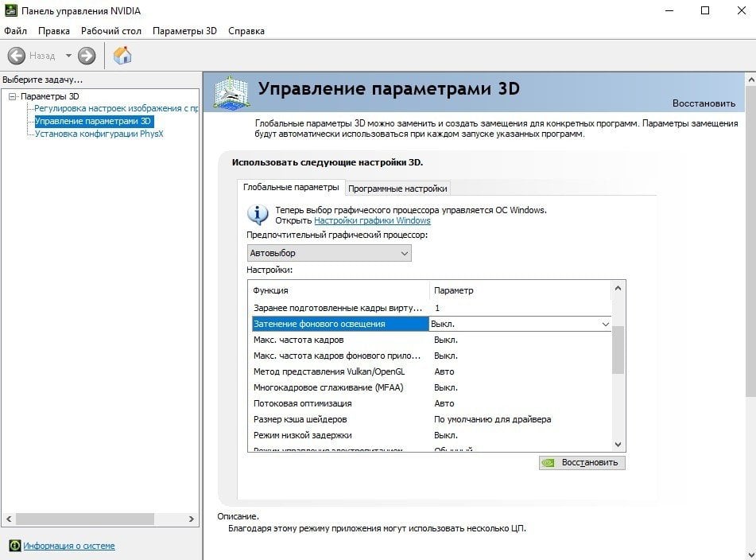Maximize the NVIDIA control panel window
Viewport: 756px width, 560px height.
705,10
